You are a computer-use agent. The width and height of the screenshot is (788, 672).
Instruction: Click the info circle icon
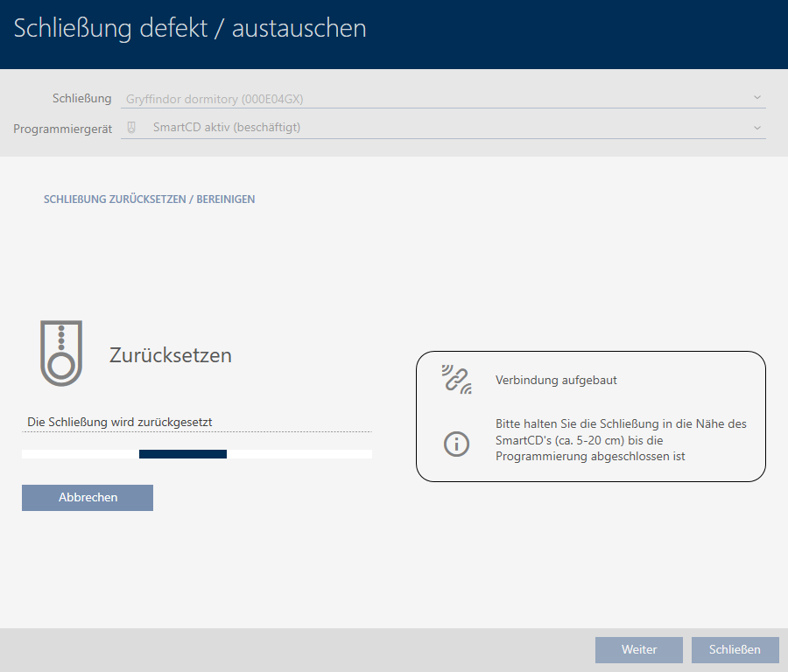tap(456, 443)
